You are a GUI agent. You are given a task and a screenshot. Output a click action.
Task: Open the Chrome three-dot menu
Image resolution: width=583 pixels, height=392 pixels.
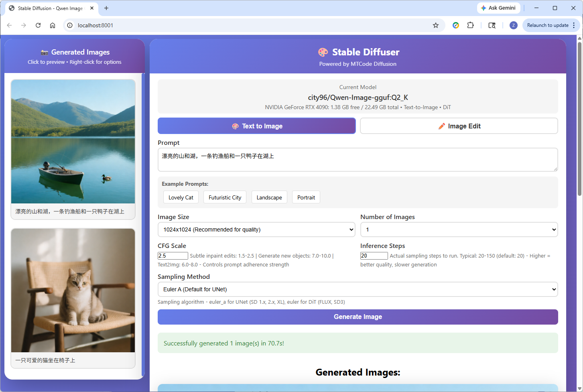[574, 25]
